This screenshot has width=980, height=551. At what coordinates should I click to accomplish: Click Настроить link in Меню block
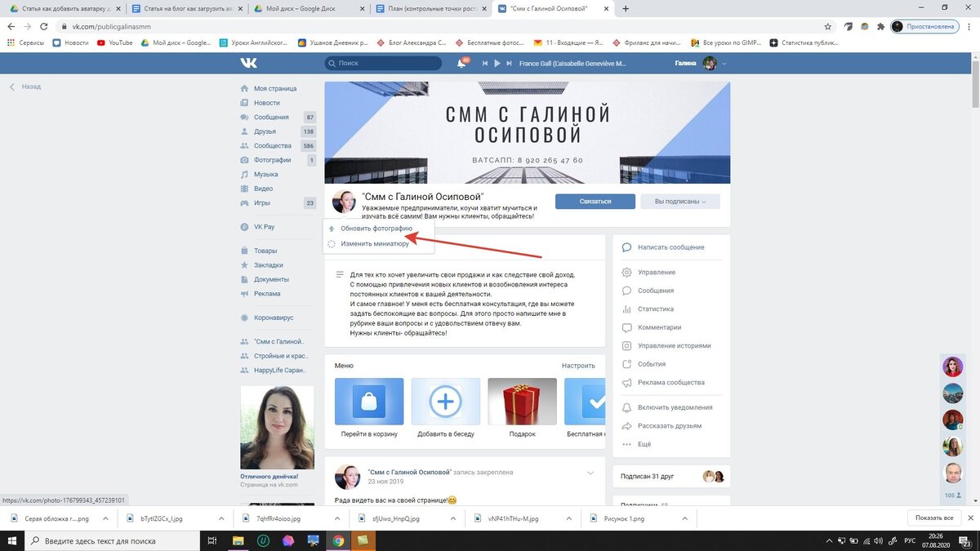click(x=578, y=366)
